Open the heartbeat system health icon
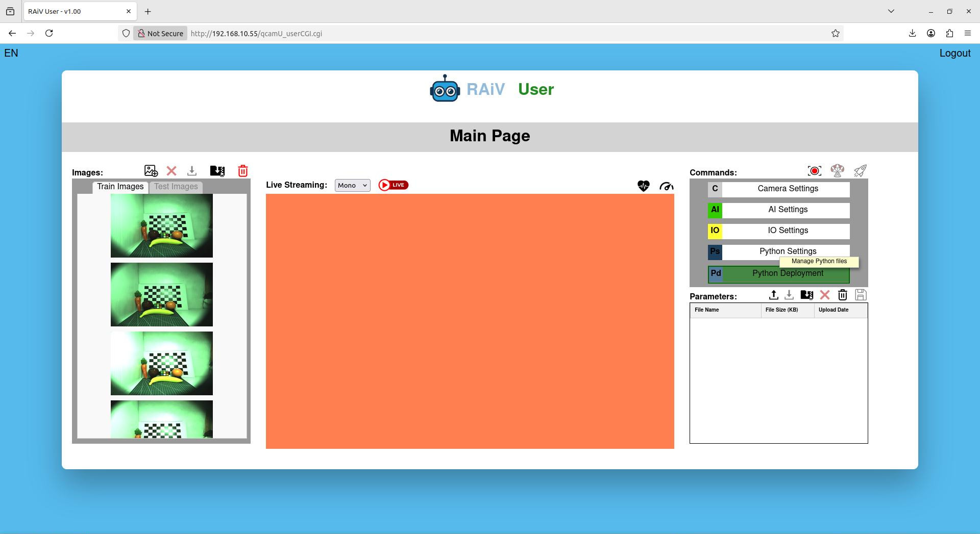Screen dimensions: 980x534 [643, 186]
